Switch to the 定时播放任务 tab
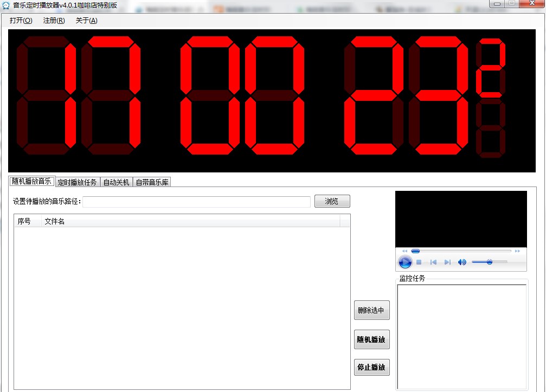546x392 pixels. pos(78,182)
